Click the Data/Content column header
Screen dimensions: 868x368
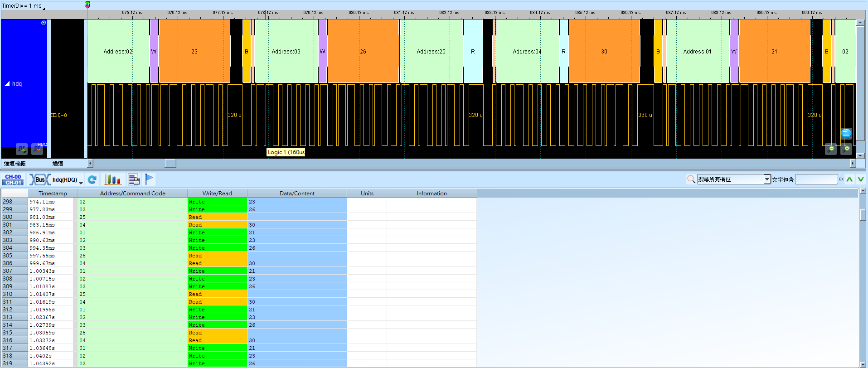pyautogui.click(x=297, y=194)
